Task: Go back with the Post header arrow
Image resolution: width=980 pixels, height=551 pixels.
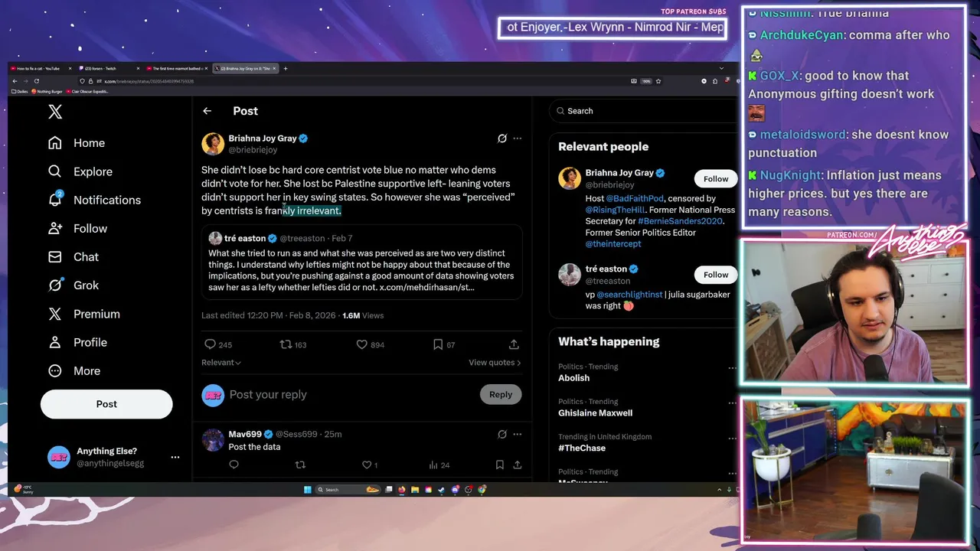Action: [x=207, y=111]
